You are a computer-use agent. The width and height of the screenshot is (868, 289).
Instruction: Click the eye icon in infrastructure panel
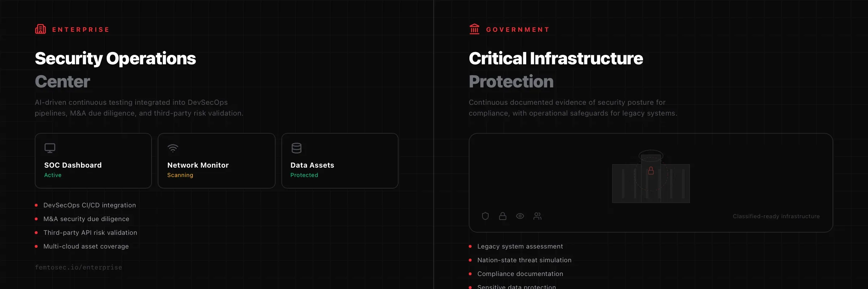tap(520, 216)
